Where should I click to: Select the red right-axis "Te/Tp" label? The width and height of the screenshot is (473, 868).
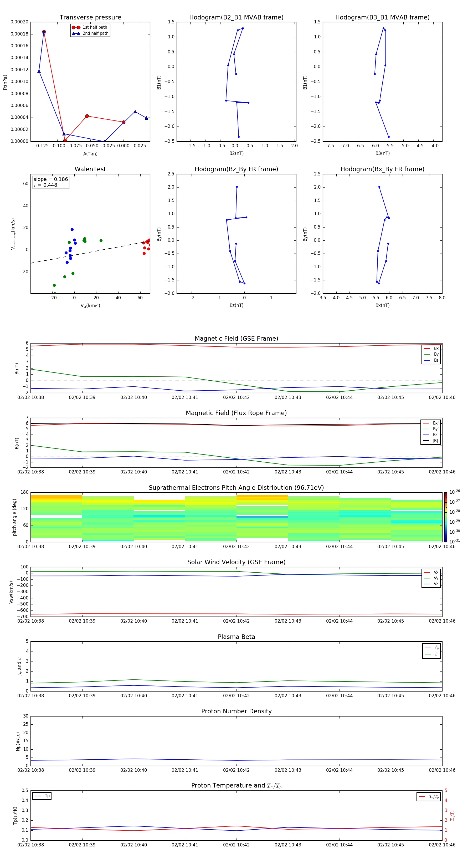(x=452, y=815)
